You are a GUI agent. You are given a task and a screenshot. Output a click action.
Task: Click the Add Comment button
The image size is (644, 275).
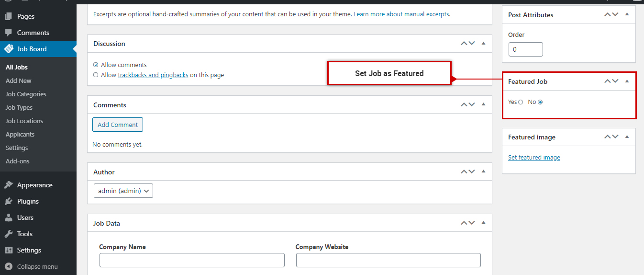118,125
